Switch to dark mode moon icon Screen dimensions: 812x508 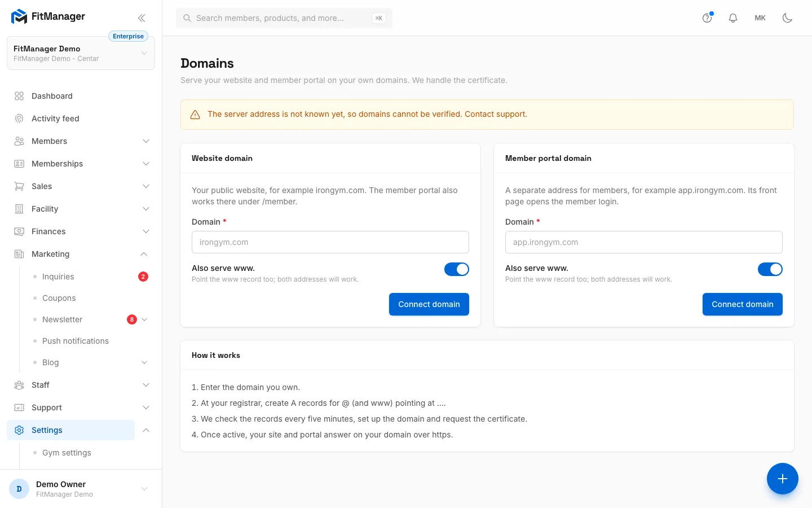click(788, 18)
